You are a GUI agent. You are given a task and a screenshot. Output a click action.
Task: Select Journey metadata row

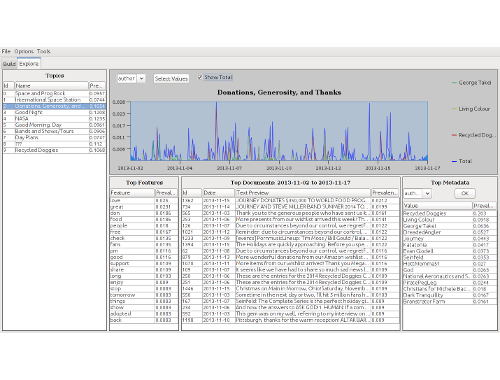(x=450, y=239)
